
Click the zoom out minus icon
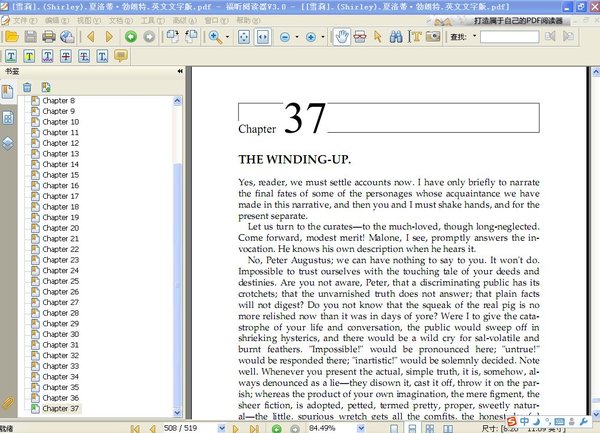coord(285,37)
